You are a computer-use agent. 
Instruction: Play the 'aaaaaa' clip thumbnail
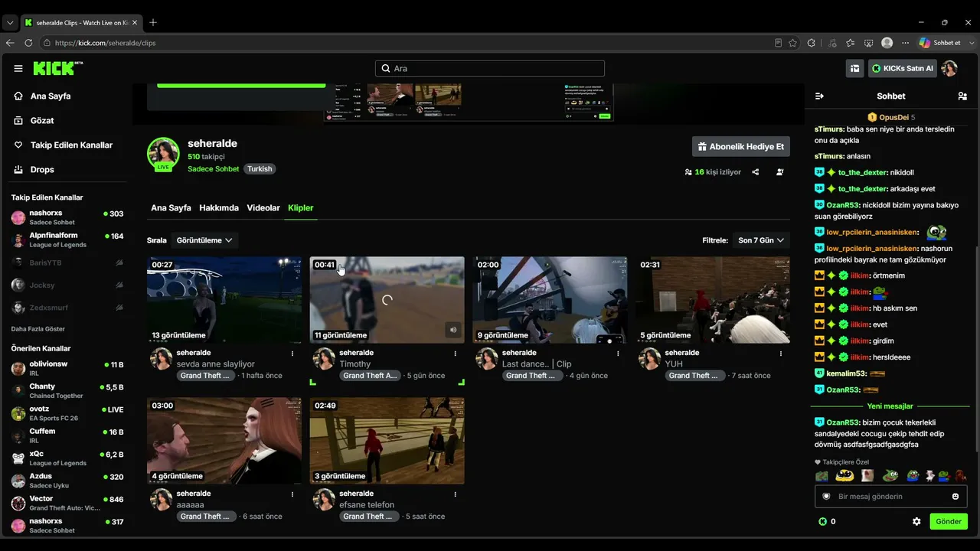tap(224, 441)
